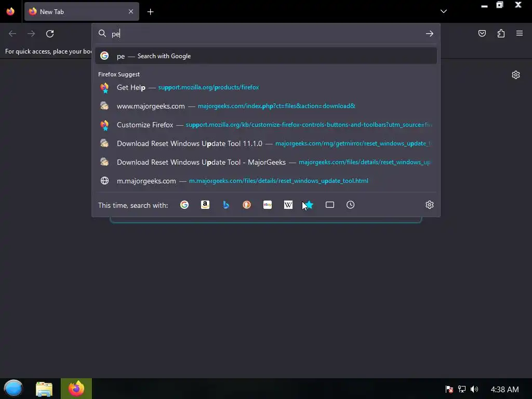Click the 4:38 AM clock
The width and height of the screenshot is (532, 399).
(505, 390)
